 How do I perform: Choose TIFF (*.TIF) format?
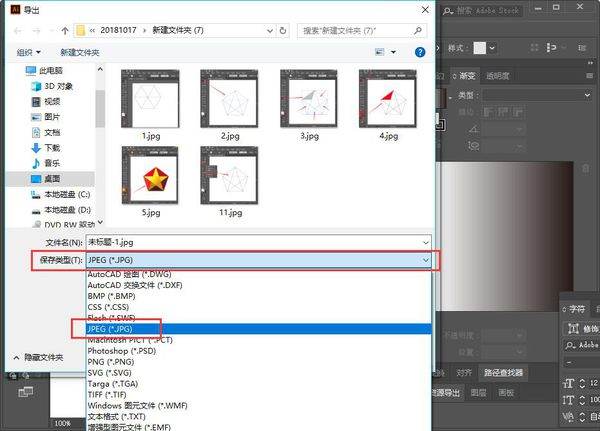(x=259, y=395)
